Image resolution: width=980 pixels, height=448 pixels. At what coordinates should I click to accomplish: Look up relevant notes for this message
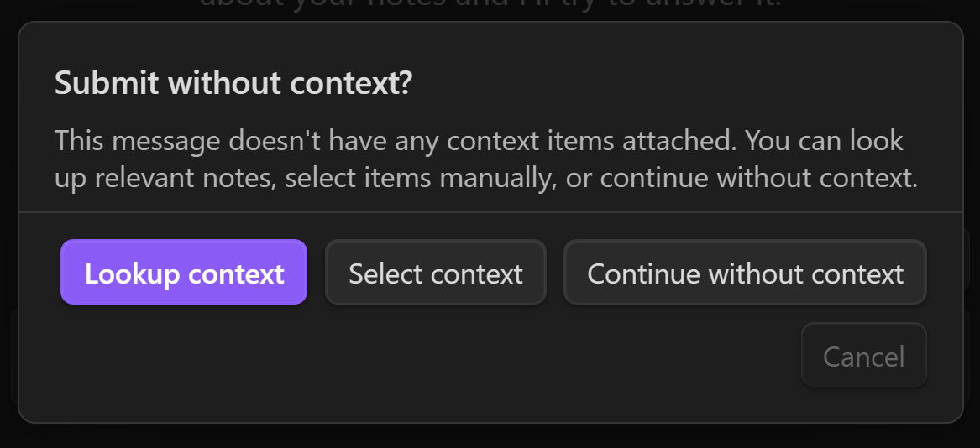coord(184,273)
